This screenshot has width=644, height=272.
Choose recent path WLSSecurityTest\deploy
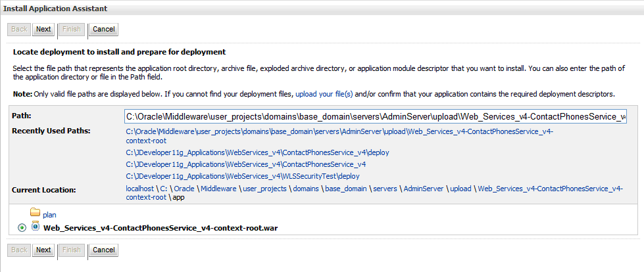242,177
